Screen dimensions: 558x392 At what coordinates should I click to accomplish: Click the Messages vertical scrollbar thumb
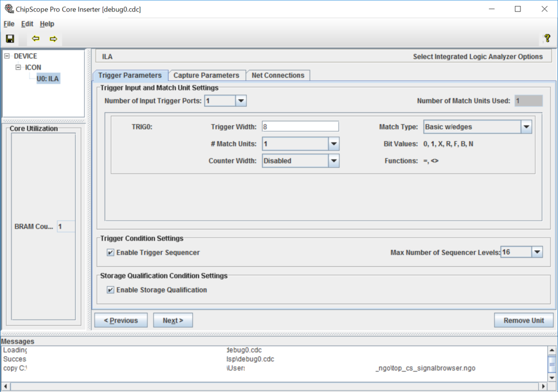(x=551, y=364)
